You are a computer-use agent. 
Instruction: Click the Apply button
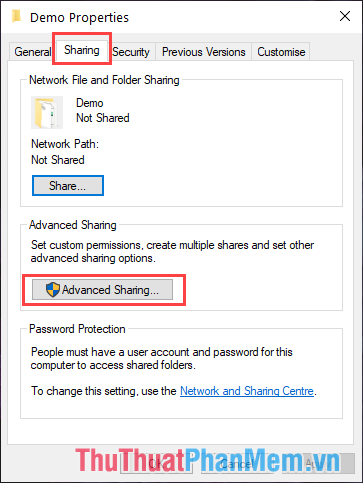click(318, 463)
